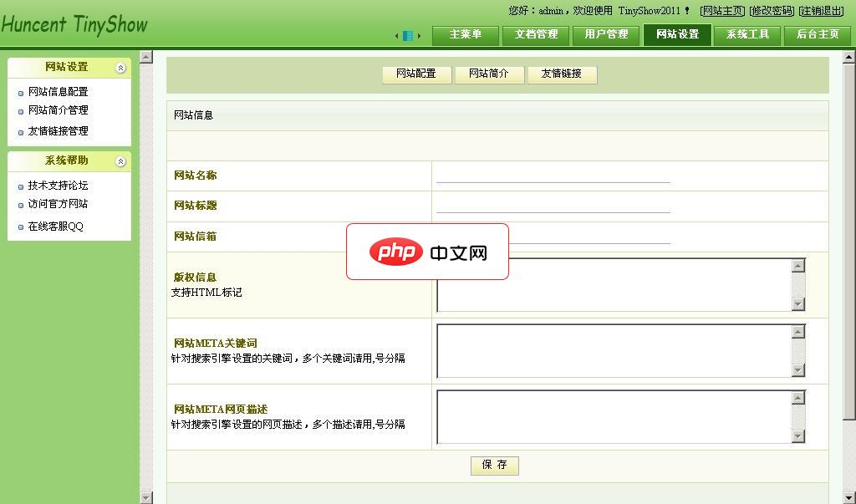The image size is (856, 504).
Task: Click the sidebar frame scroll-up arrow
Action: 146,57
